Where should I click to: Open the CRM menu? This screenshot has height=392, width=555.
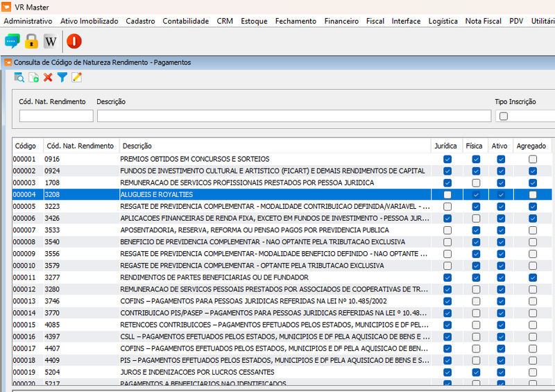point(225,21)
